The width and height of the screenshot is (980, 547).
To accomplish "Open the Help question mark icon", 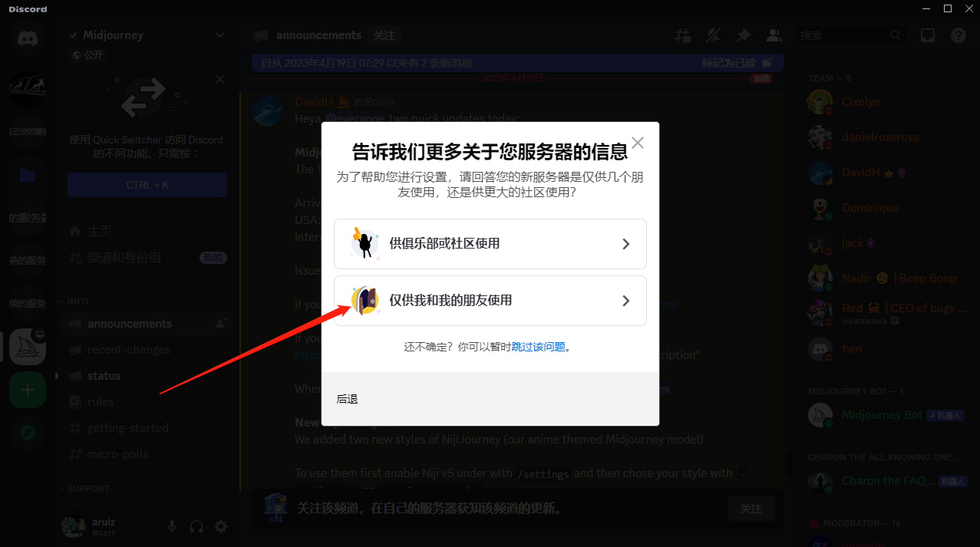I will pyautogui.click(x=959, y=35).
